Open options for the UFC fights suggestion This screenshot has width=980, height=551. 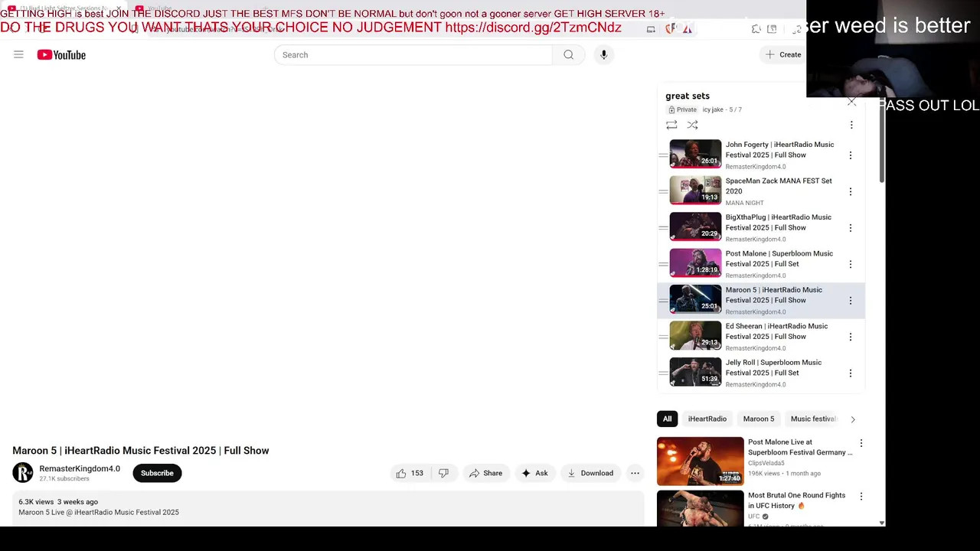coord(861,497)
